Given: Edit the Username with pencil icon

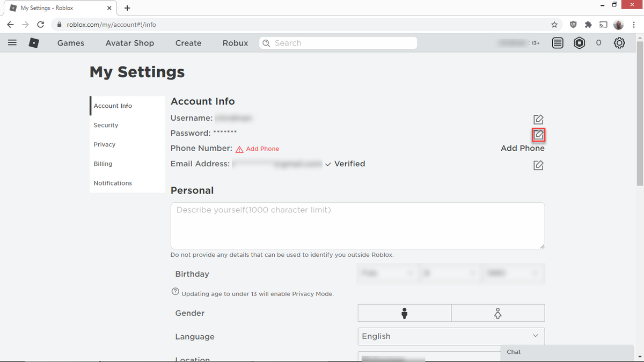Looking at the screenshot, I should pyautogui.click(x=538, y=119).
